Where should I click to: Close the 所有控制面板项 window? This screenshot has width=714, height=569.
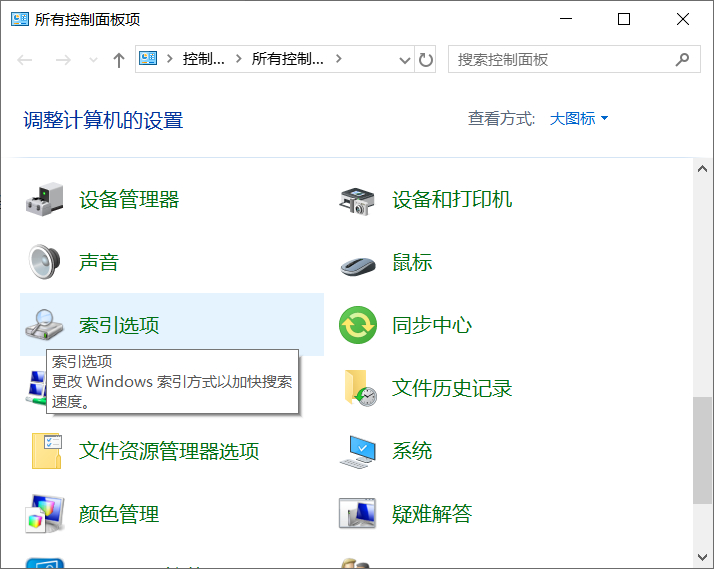[683, 19]
